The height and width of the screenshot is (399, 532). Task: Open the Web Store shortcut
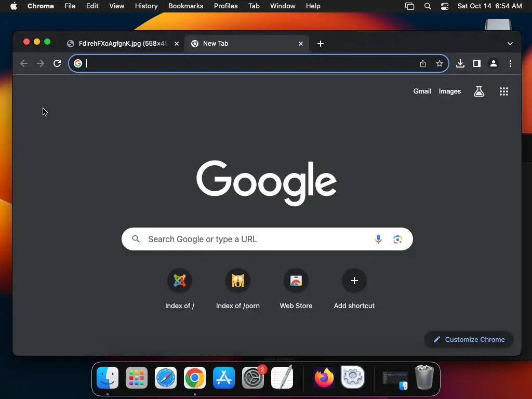pyautogui.click(x=296, y=288)
